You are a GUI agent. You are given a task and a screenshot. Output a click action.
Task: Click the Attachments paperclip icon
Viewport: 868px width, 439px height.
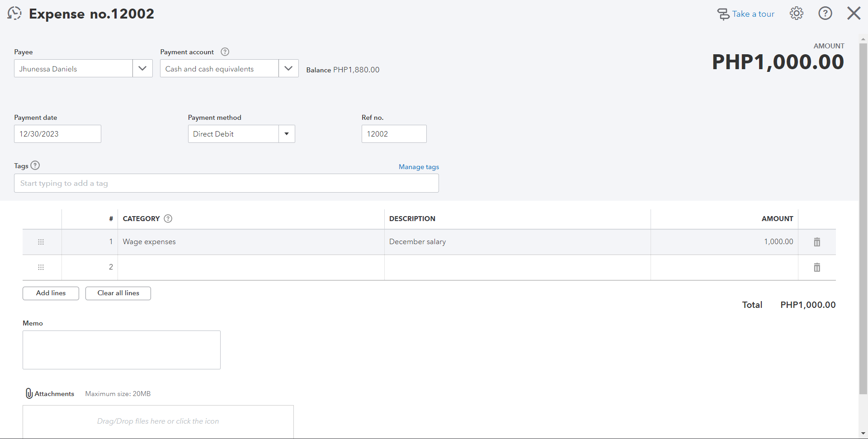[29, 393]
